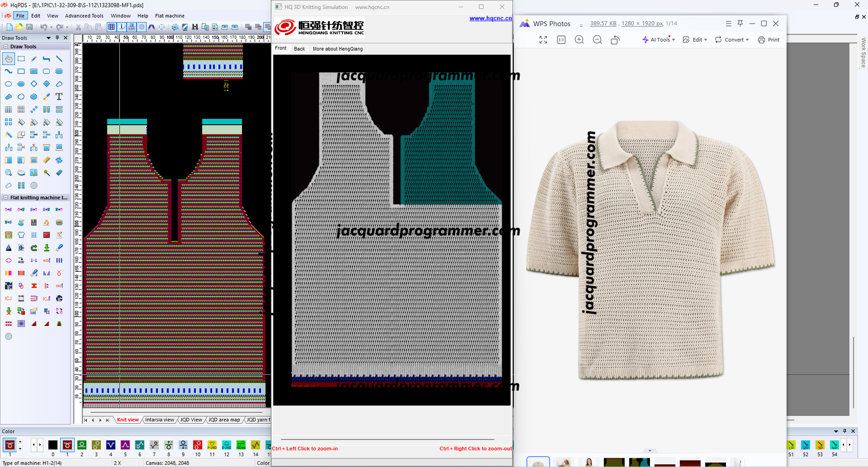This screenshot has width=868, height=467.
Task: Toggle the Draw Tools panel pin
Action: [58, 38]
